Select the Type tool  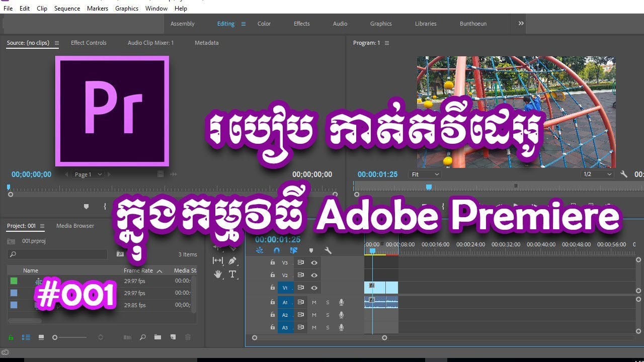(232, 274)
